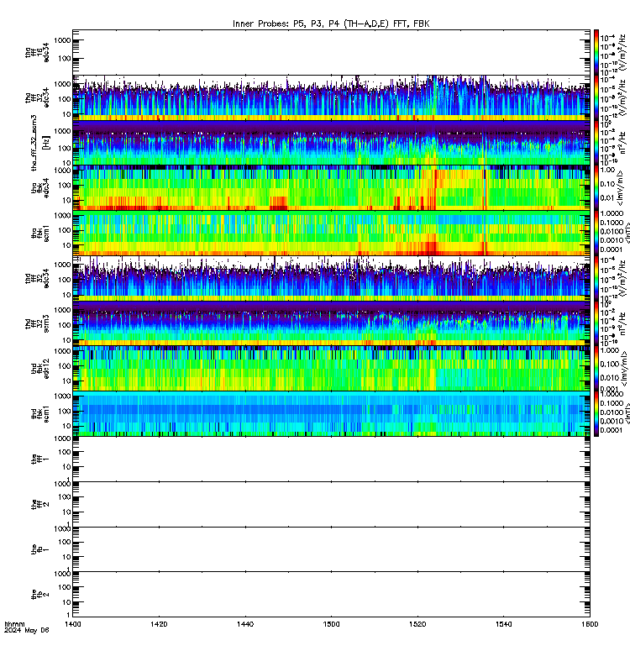The height and width of the screenshot is (672, 630).
Task: Click the tha fbk scm1 y-axis label
Action: click(40, 234)
